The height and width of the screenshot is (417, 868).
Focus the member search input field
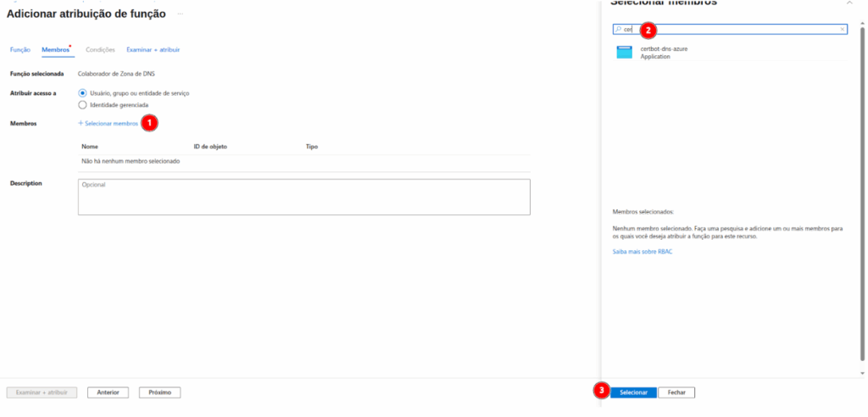(x=729, y=29)
